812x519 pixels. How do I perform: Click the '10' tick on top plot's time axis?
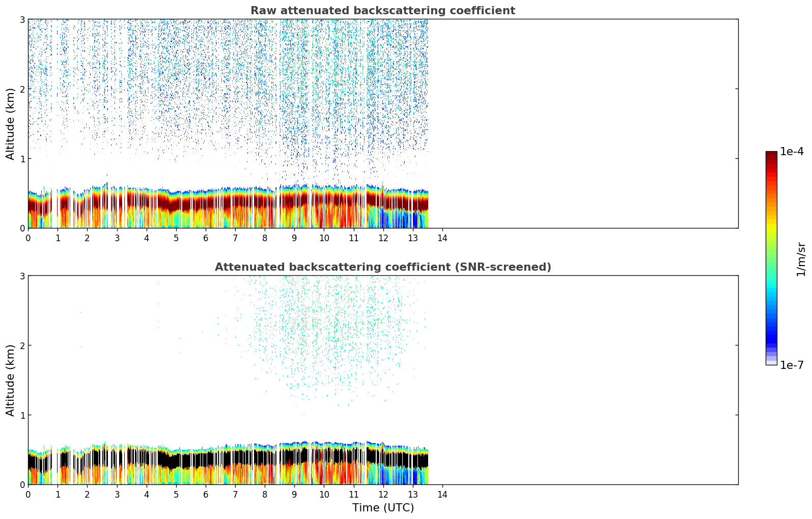(x=324, y=238)
